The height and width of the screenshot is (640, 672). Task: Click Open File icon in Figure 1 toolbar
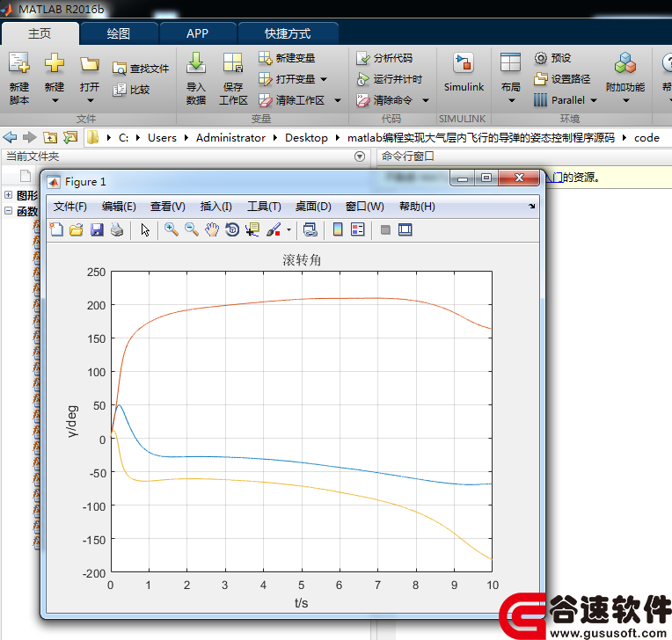(77, 229)
